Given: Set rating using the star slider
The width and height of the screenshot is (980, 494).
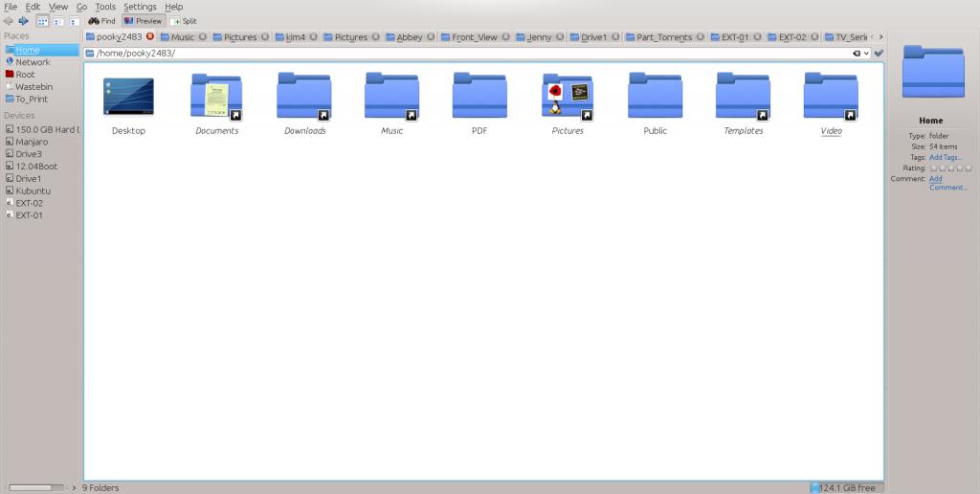Looking at the screenshot, I should click(950, 168).
